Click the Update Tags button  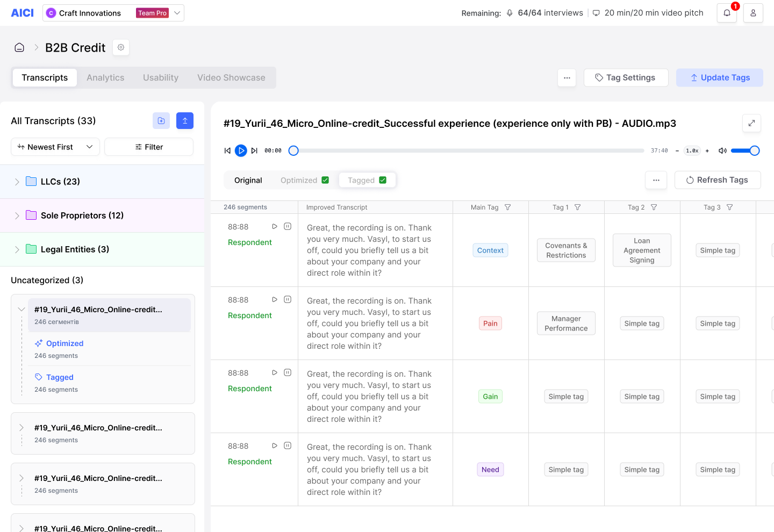pyautogui.click(x=720, y=77)
